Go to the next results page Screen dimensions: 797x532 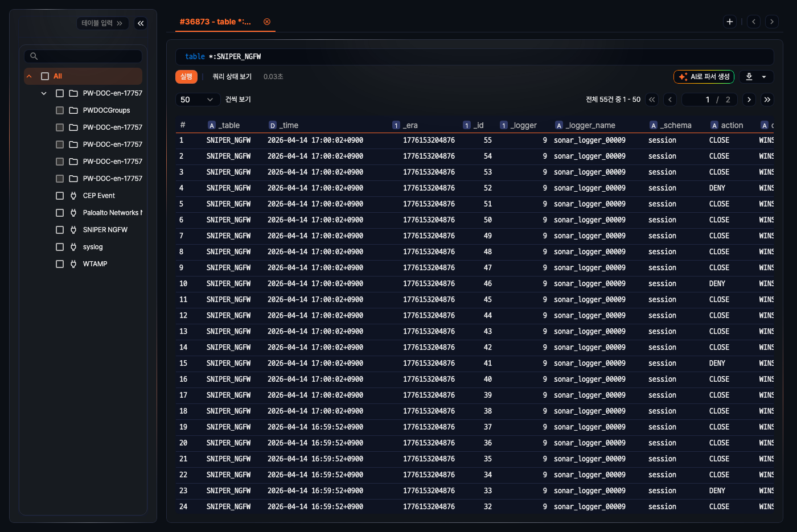(749, 100)
